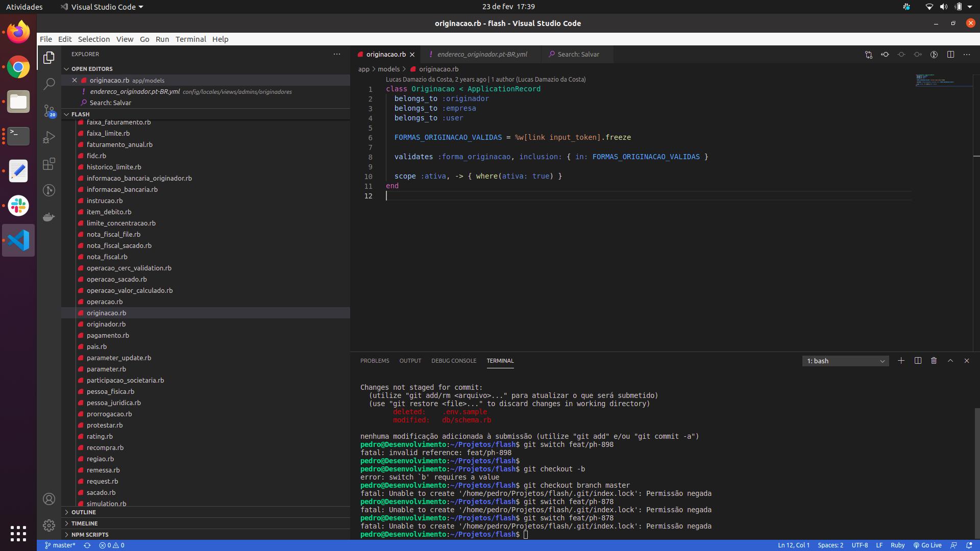Open the Manage gear icon
The height and width of the screenshot is (551, 980).
point(49,525)
